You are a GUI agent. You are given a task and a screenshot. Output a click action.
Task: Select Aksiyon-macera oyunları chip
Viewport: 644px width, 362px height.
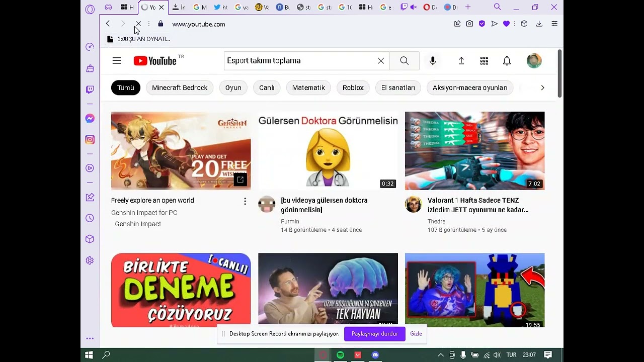point(470,87)
